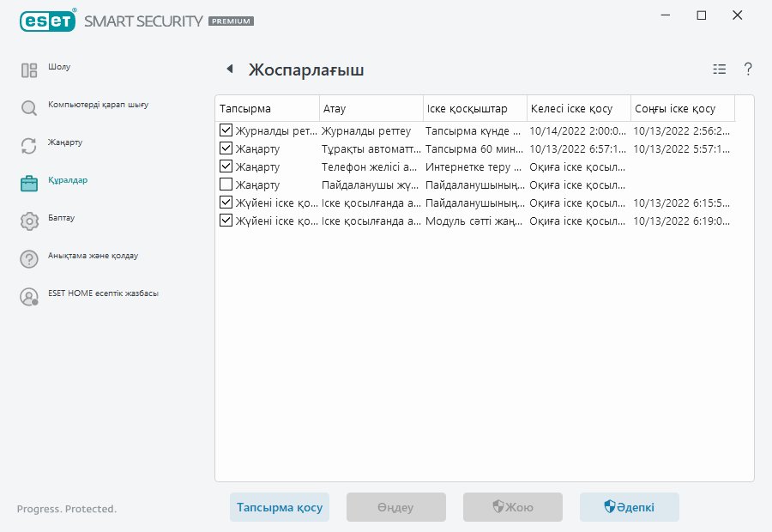Click the Әдепкі default button
The image size is (772, 532).
pyautogui.click(x=629, y=507)
